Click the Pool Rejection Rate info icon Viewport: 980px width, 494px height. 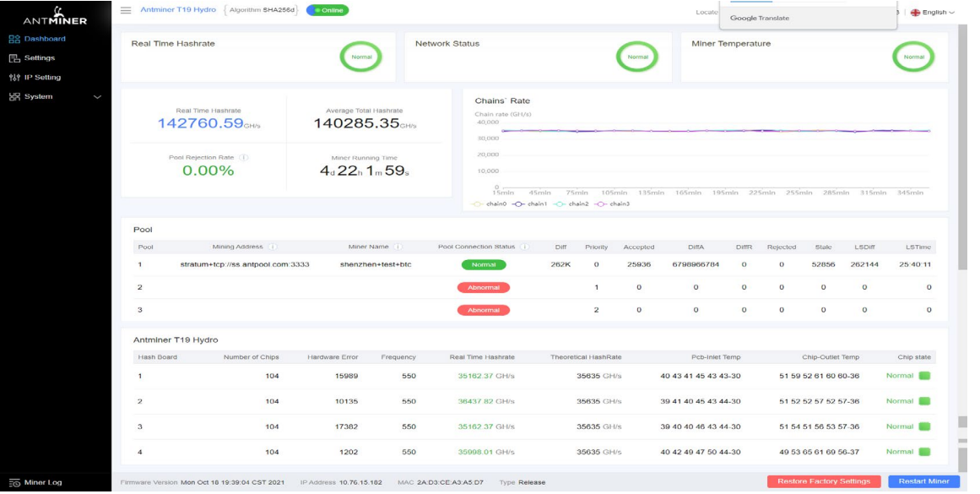(x=245, y=158)
